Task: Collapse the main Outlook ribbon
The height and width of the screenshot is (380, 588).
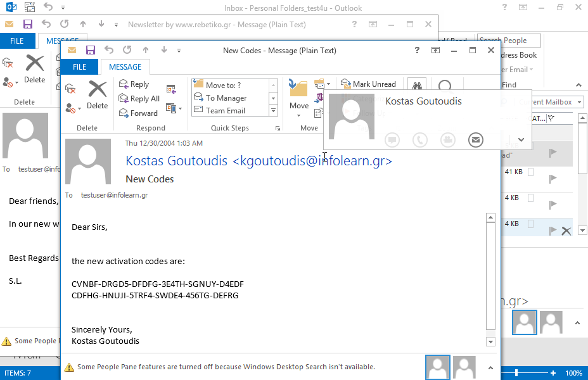Action: click(x=578, y=85)
